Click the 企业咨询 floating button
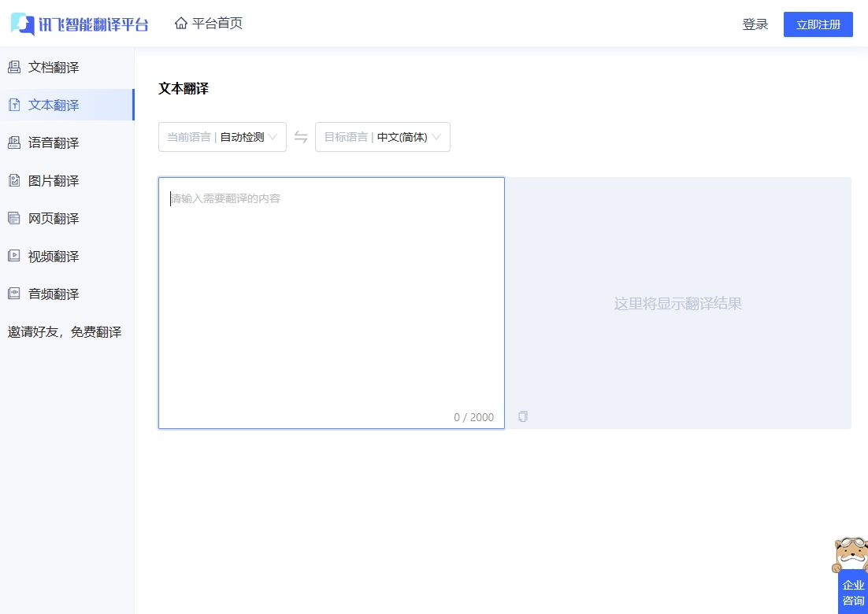The width and height of the screenshot is (868, 614). (853, 592)
